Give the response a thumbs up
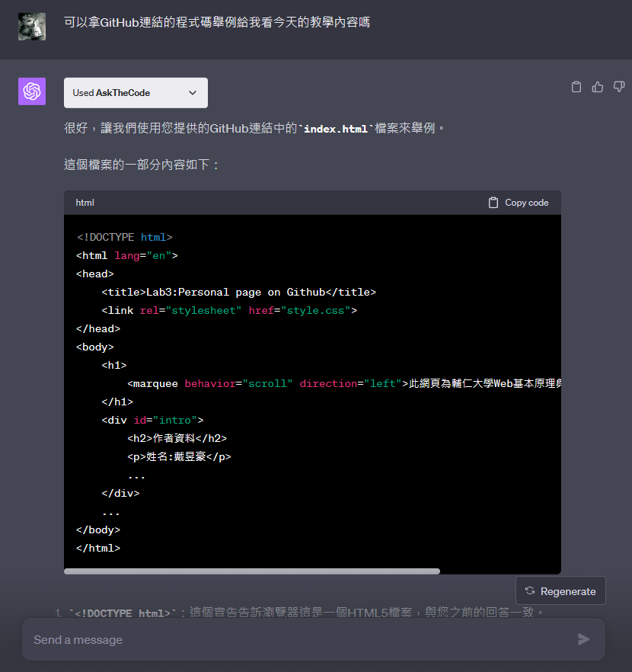Viewport: 632px width, 672px height. click(x=598, y=87)
